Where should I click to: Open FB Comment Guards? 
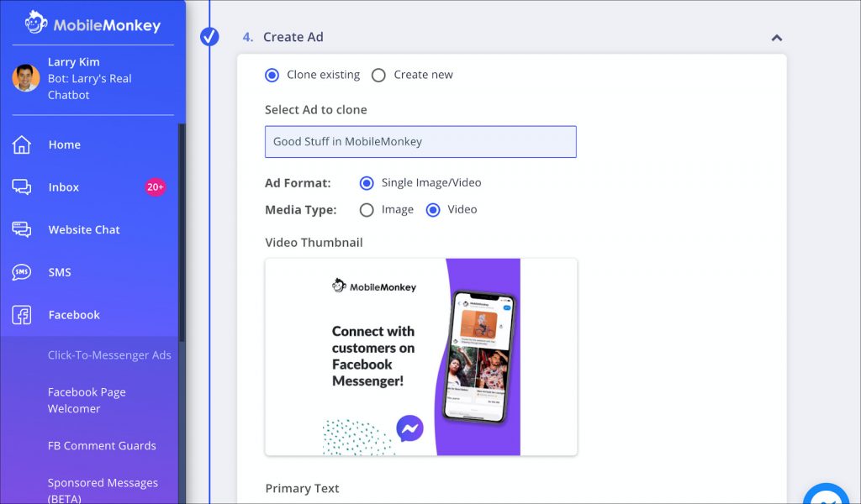[102, 446]
